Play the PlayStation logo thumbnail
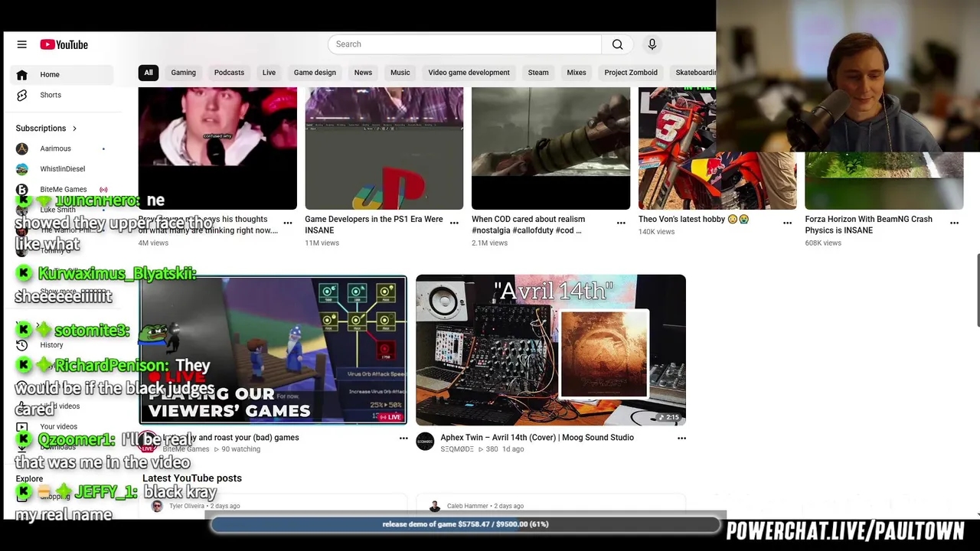Image resolution: width=980 pixels, height=551 pixels. pos(384,148)
